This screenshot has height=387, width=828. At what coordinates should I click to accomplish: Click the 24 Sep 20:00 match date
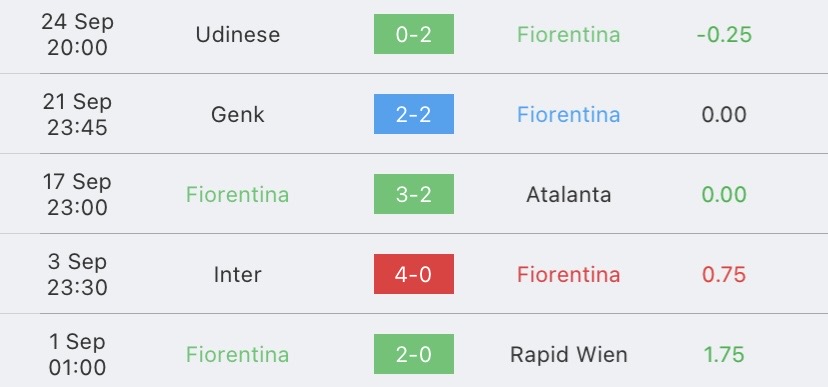click(x=77, y=34)
